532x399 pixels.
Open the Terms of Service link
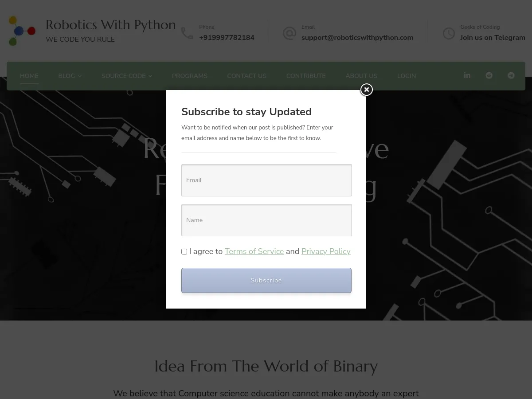(x=254, y=251)
